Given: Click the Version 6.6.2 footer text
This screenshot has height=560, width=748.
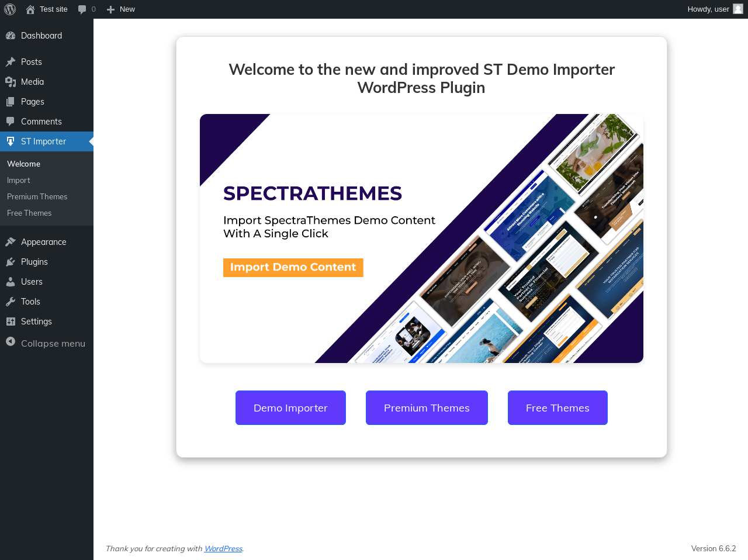Looking at the screenshot, I should pyautogui.click(x=714, y=549).
